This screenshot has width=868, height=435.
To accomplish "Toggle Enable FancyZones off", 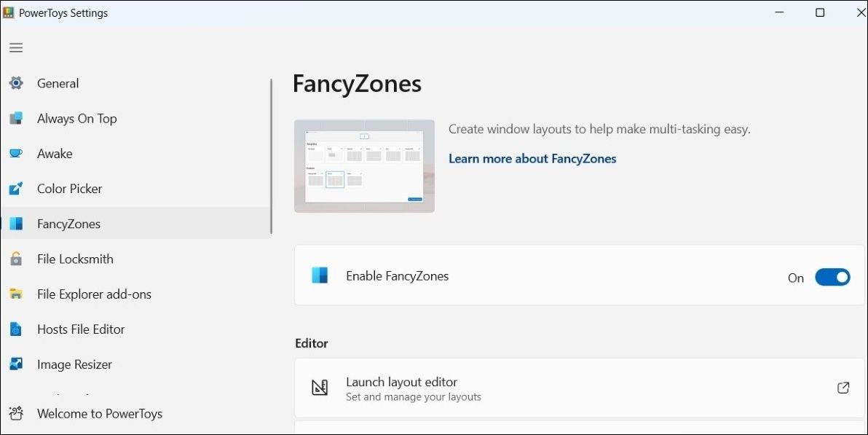I will point(832,277).
